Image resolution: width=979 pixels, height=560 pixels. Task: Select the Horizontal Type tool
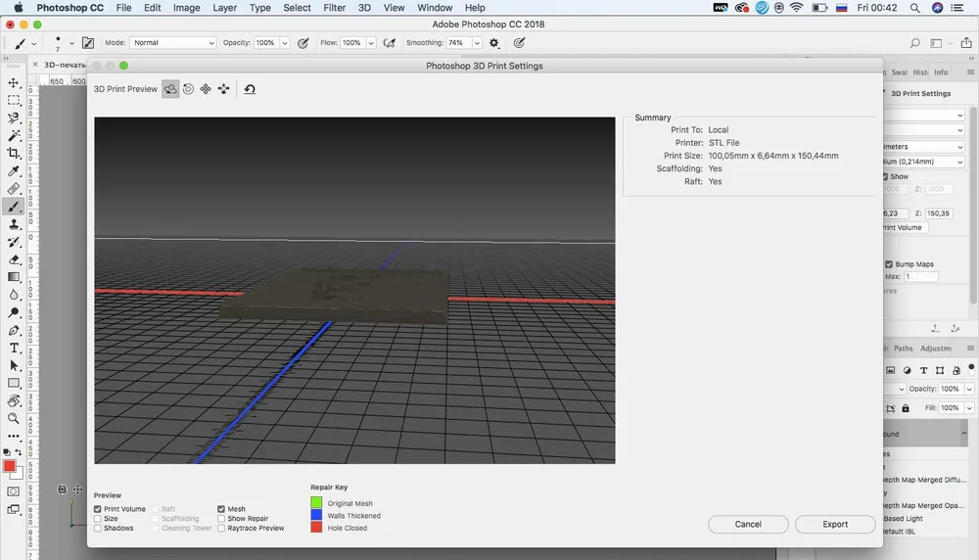coord(13,348)
